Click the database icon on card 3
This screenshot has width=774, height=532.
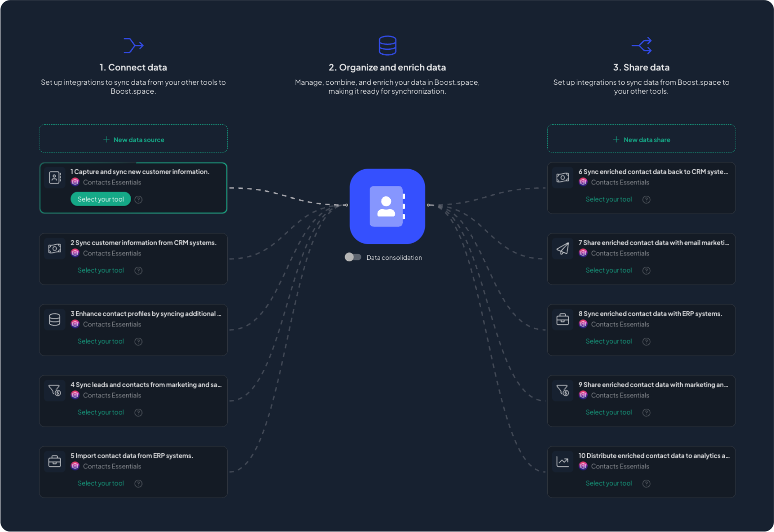click(x=55, y=319)
